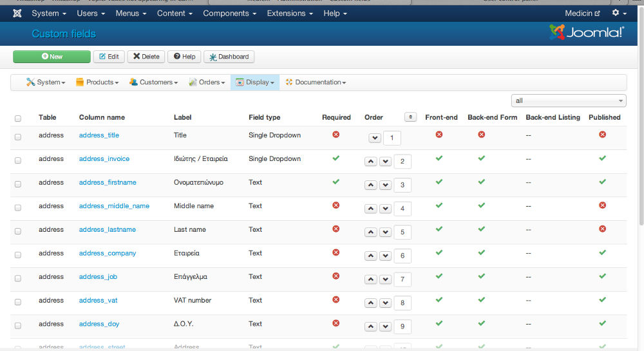This screenshot has width=644, height=351.
Task: Expand the Display dropdown menu
Action: (255, 82)
